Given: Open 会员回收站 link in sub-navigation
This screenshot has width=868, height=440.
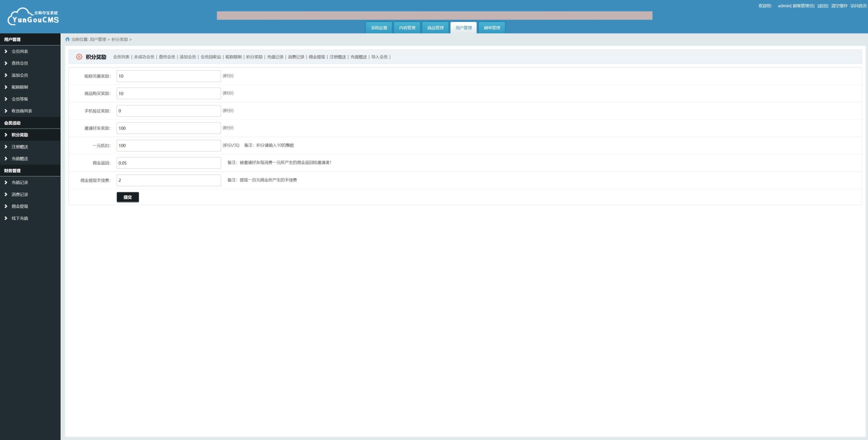Looking at the screenshot, I should pyautogui.click(x=211, y=57).
